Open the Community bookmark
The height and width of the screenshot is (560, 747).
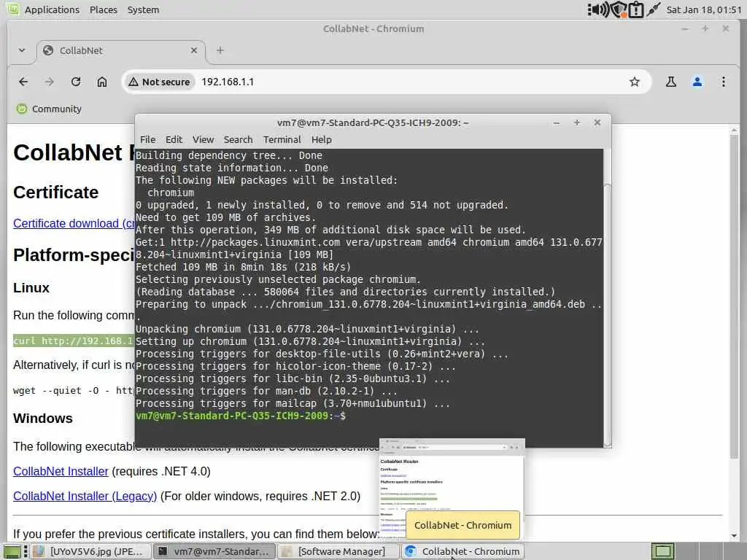click(x=49, y=109)
